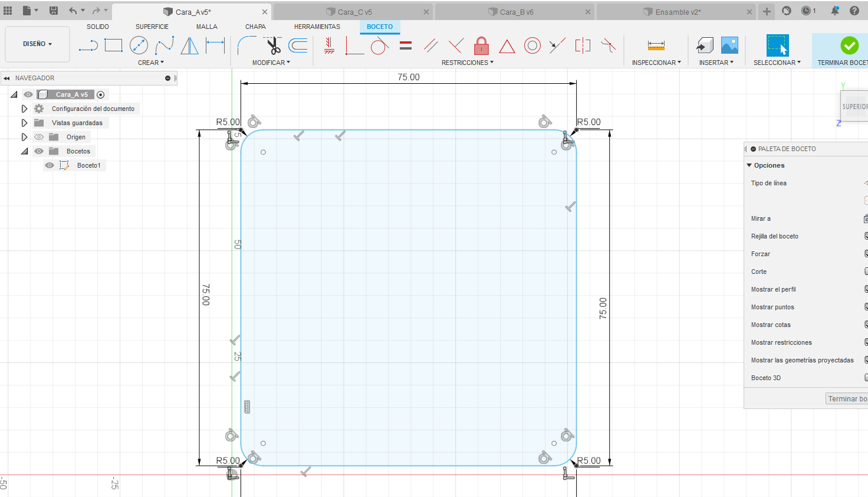Select the Sketch Dimension tool
Screen dimensions: 868x497
(215, 45)
